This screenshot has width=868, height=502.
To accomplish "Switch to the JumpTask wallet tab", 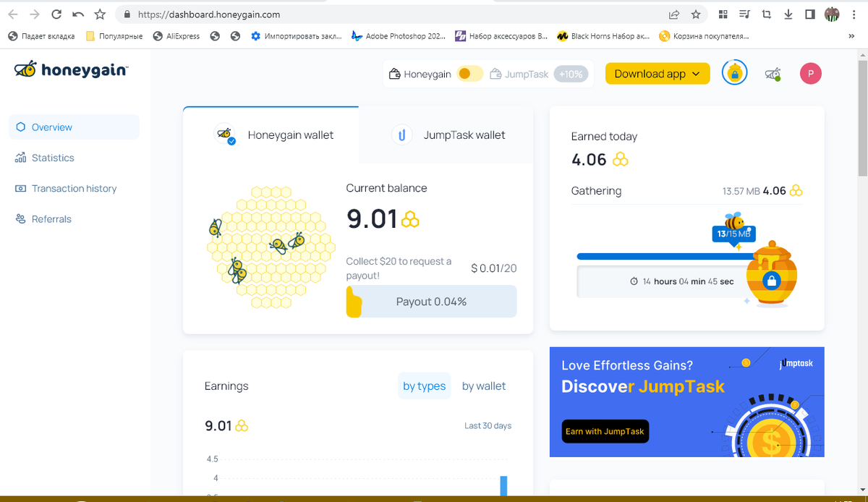I will [x=446, y=135].
